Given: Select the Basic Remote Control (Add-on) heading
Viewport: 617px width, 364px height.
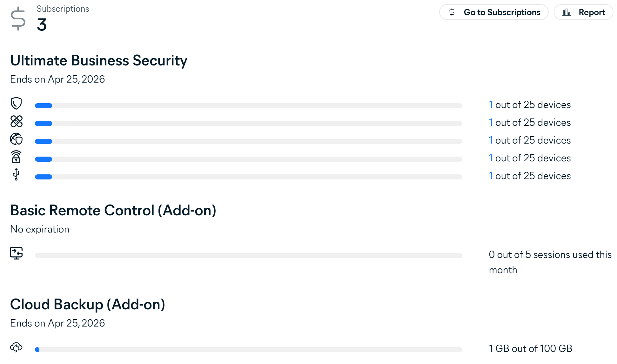Looking at the screenshot, I should (x=113, y=210).
